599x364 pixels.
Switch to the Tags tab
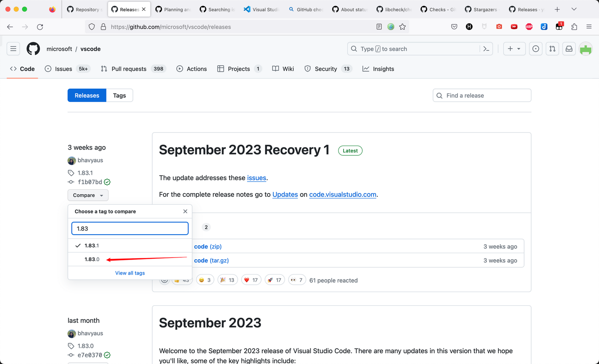[x=119, y=95]
